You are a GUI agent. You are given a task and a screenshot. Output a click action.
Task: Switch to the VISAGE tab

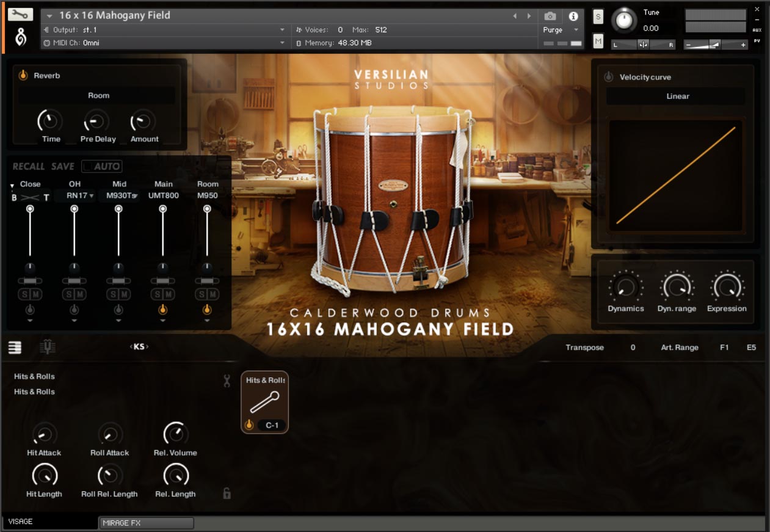coord(51,522)
